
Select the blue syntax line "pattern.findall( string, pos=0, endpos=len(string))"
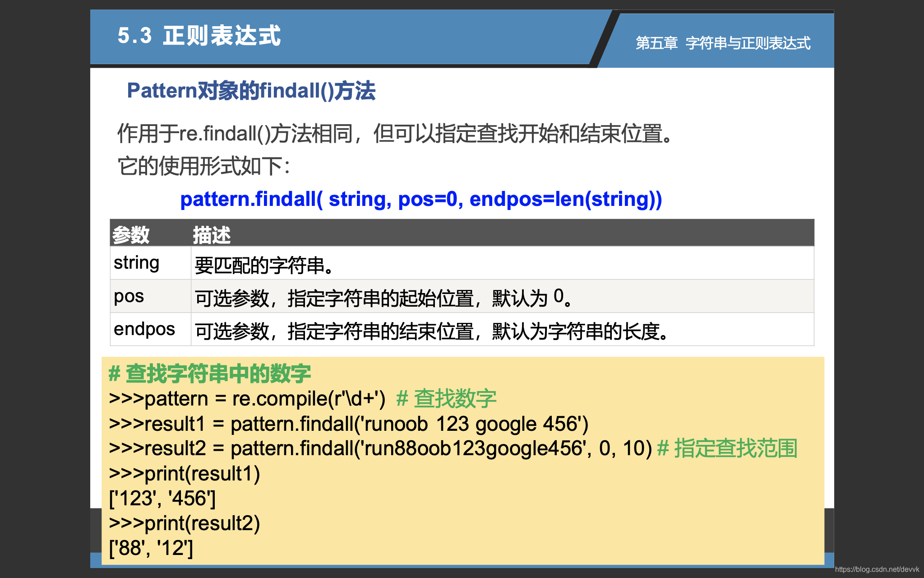pyautogui.click(x=420, y=199)
